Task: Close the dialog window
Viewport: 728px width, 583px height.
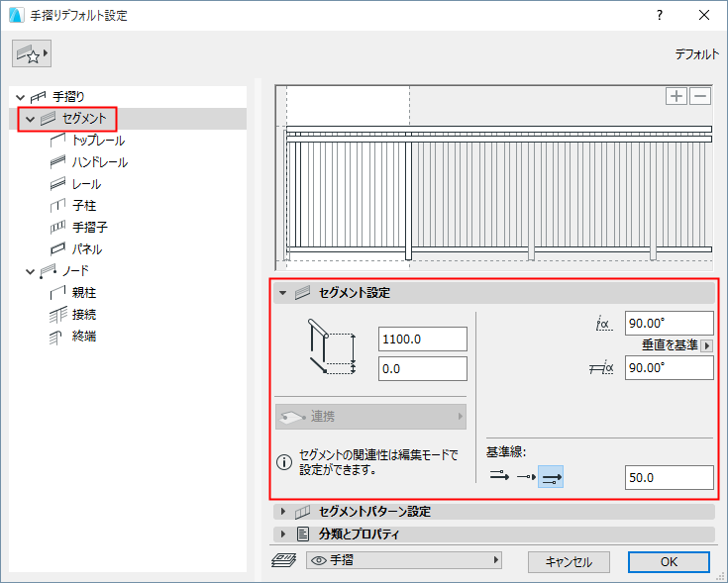Action: pos(704,15)
